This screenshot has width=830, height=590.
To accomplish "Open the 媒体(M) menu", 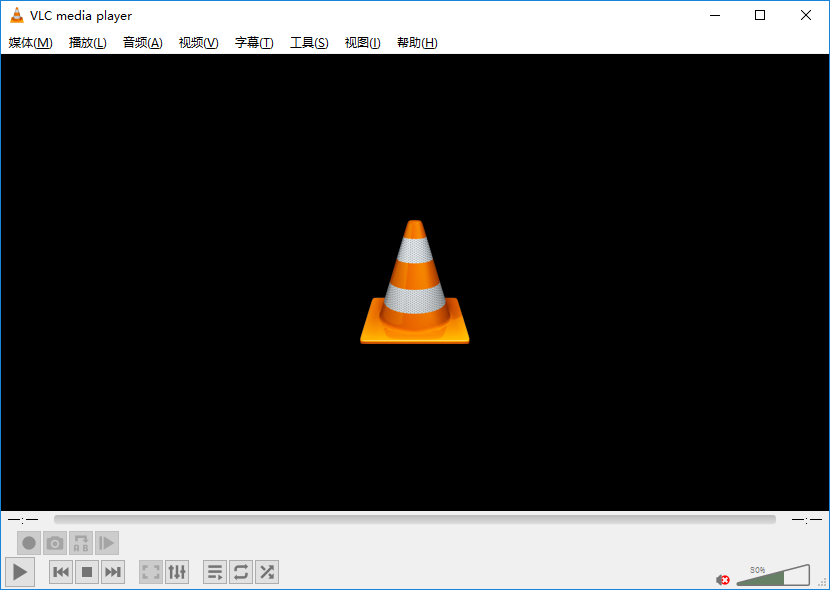I will click(x=30, y=43).
